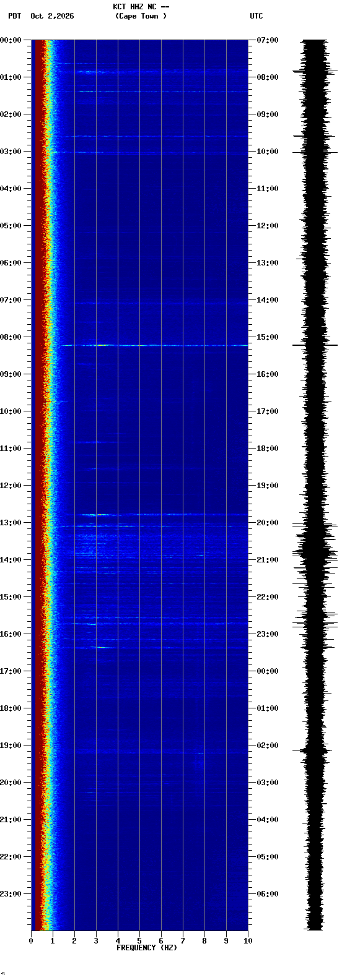The height and width of the screenshot is (980, 342).
Task: Click the station title 'KCT HHZ NC --'
Action: click(x=141, y=7)
